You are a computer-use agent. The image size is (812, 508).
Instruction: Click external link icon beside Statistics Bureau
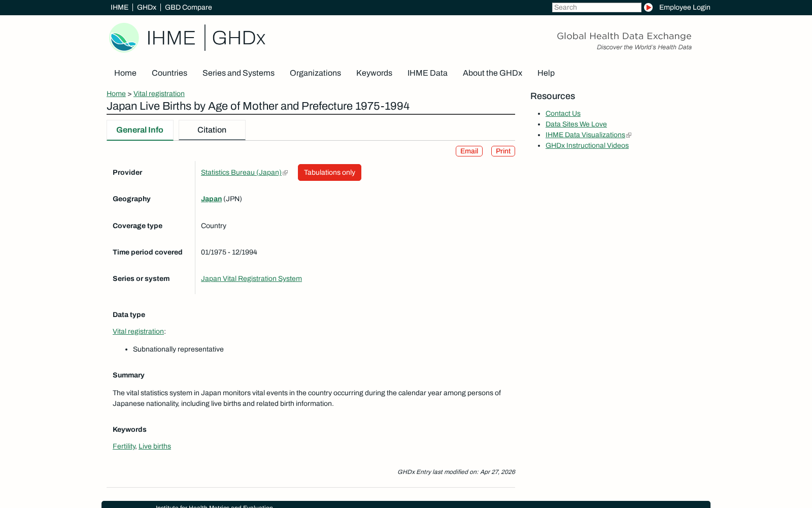pyautogui.click(x=285, y=173)
